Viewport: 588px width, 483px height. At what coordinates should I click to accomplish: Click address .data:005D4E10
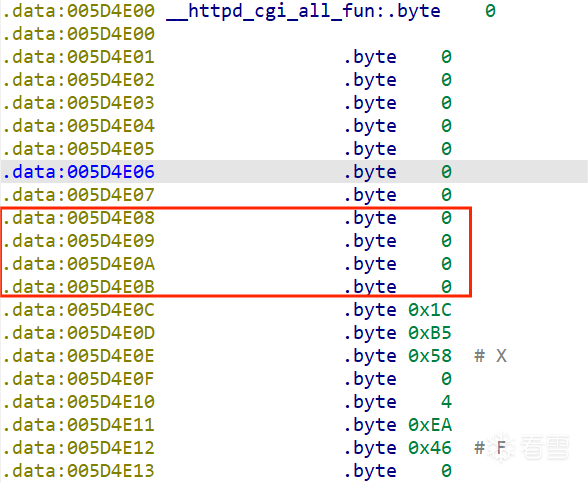(79, 402)
